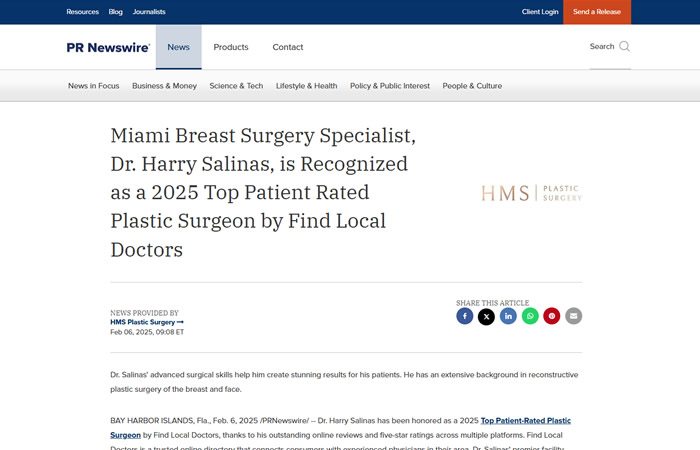Screen dimensions: 700x450
Task: Click Send a Release button
Action: pyautogui.click(x=597, y=12)
